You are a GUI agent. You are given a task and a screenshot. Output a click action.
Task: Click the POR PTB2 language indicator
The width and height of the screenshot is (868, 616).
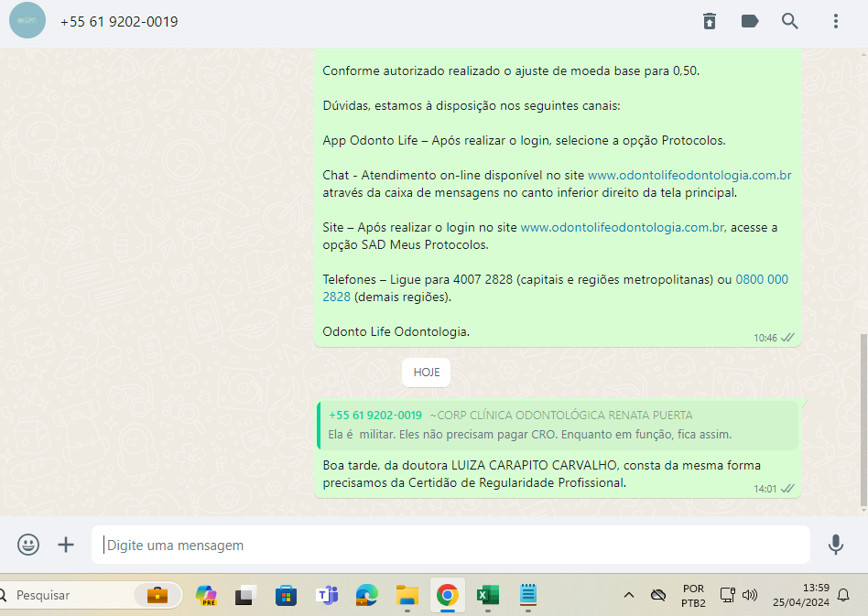click(x=694, y=596)
